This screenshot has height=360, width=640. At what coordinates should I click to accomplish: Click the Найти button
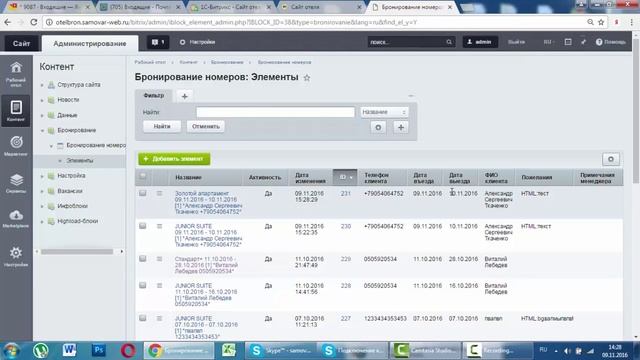[x=162, y=127]
